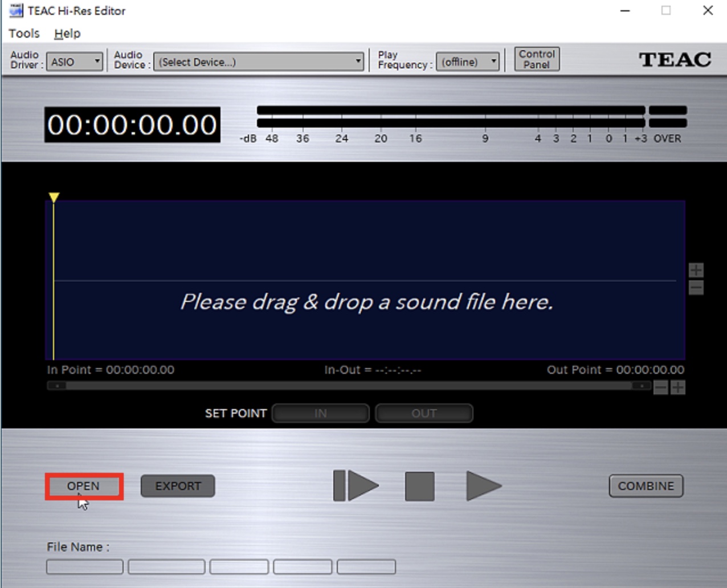Click the yellow playhead marker
Screen dimensions: 727x588
tap(54, 198)
